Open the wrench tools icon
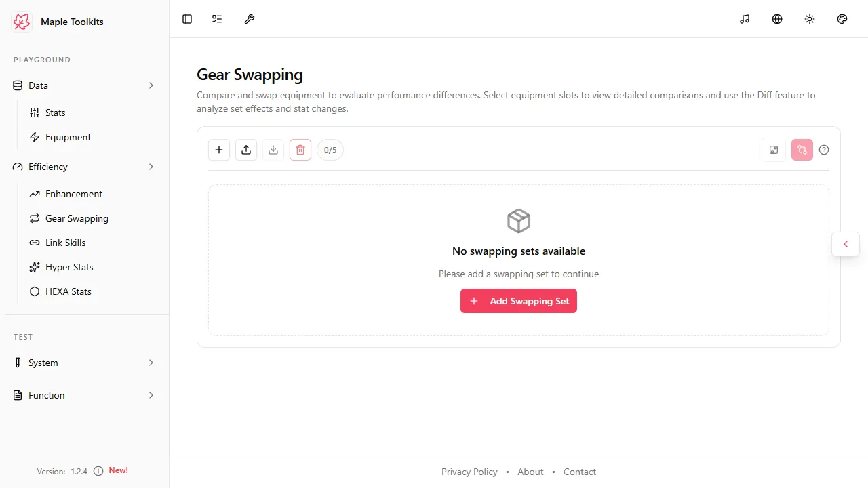This screenshot has width=868, height=488. tap(250, 19)
